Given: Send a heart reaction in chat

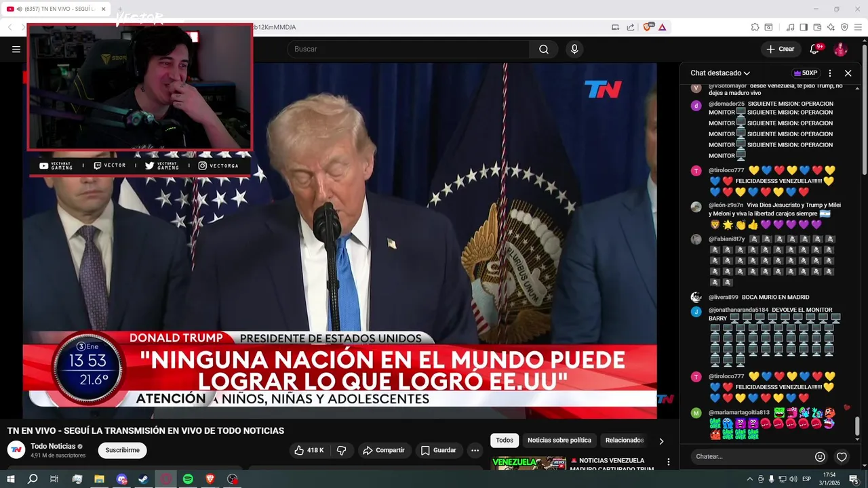Looking at the screenshot, I should click(x=842, y=457).
